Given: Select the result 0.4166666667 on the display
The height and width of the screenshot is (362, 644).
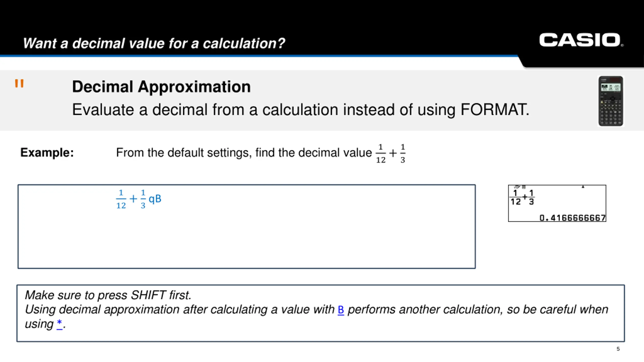Looking at the screenshot, I should point(573,218).
